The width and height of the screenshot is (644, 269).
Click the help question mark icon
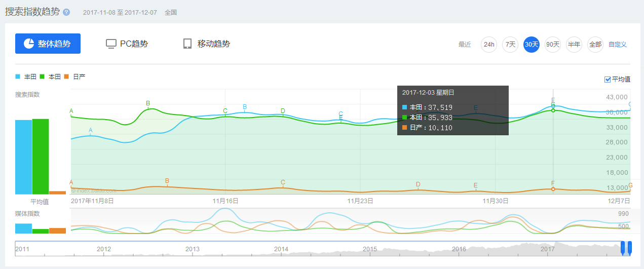click(x=66, y=12)
